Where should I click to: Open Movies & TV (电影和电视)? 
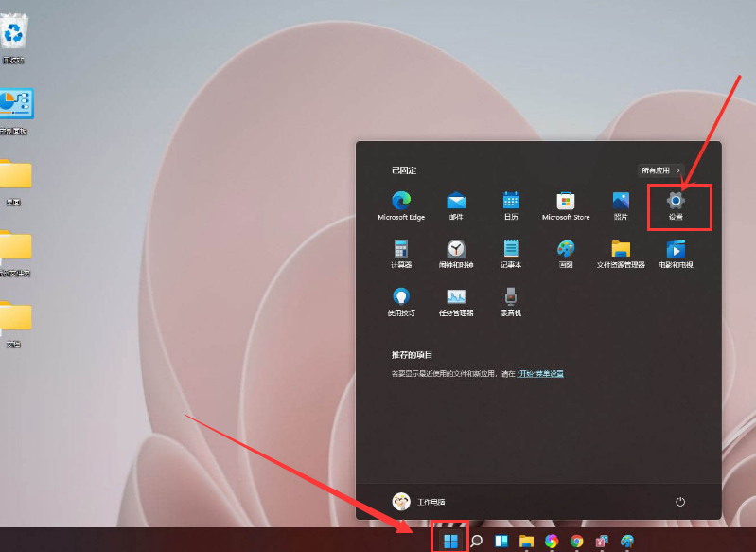(x=676, y=254)
